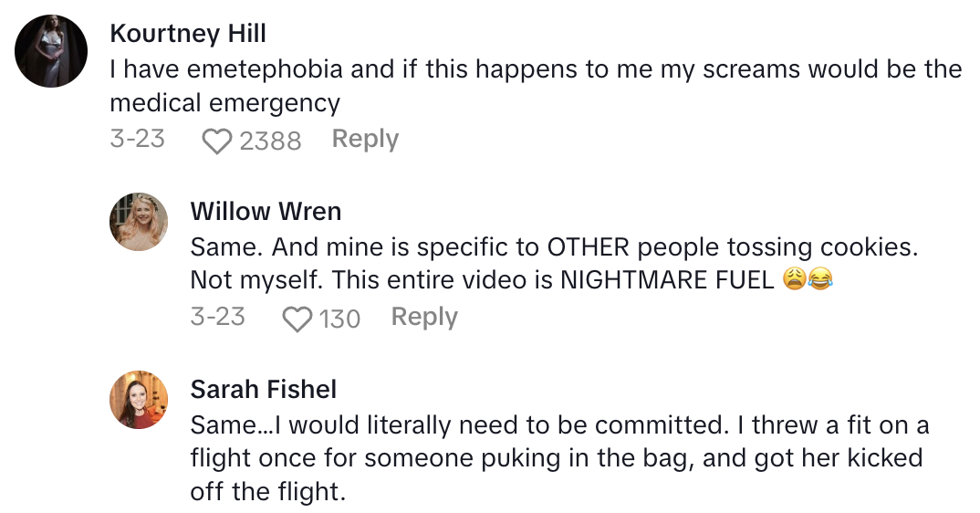Click the 3-23 date on Kourtney's comment
The image size is (980, 513).
pyautogui.click(x=137, y=139)
